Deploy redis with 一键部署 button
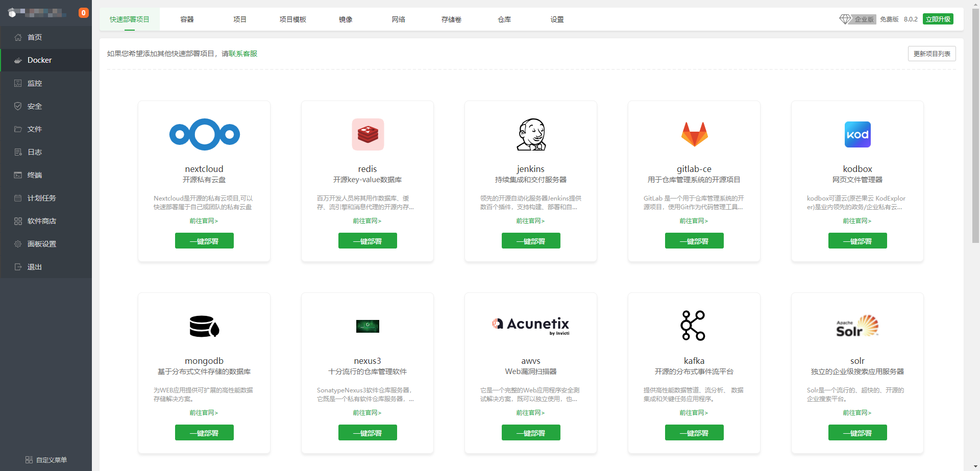Image resolution: width=980 pixels, height=471 pixels. click(367, 241)
